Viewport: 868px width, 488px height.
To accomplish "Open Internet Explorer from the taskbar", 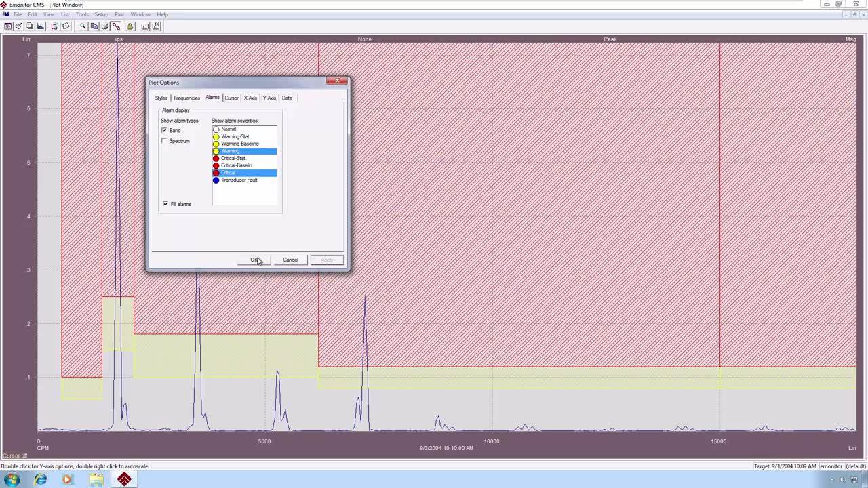I will 40,479.
